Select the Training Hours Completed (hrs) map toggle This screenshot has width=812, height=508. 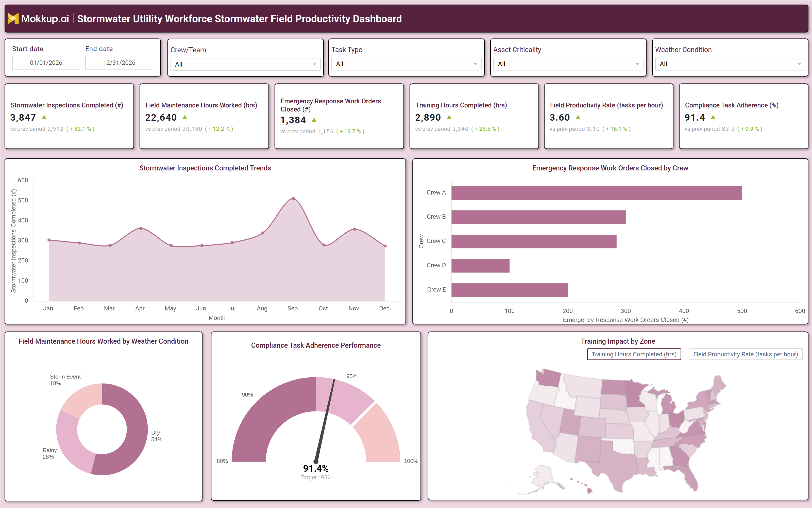pyautogui.click(x=634, y=354)
